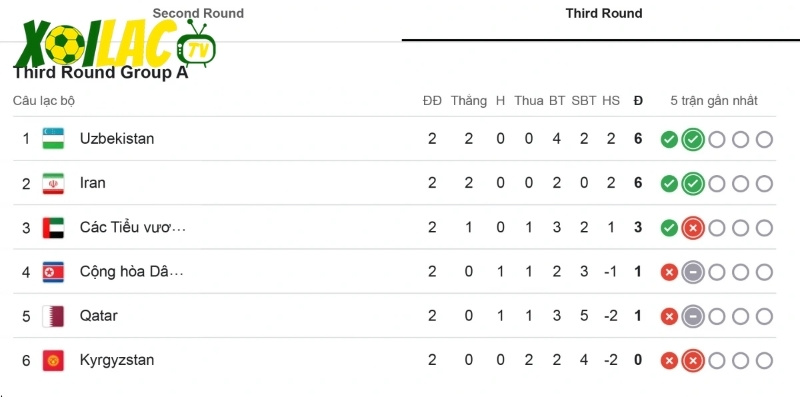Viewport: 800px width, 400px height.
Task: Click Qatar's grey draw result icon
Action: click(x=693, y=316)
